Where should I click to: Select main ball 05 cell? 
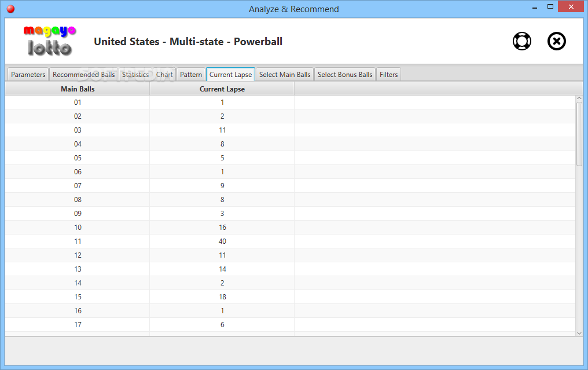pos(78,158)
